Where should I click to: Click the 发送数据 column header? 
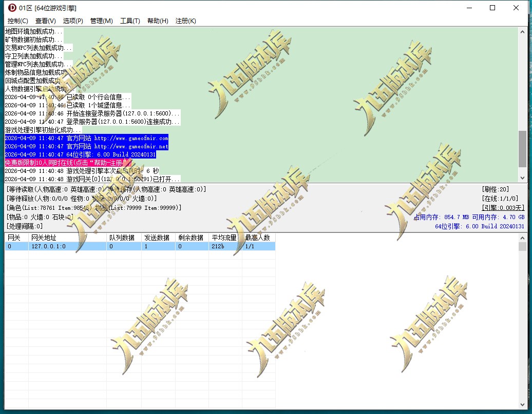[158, 238]
